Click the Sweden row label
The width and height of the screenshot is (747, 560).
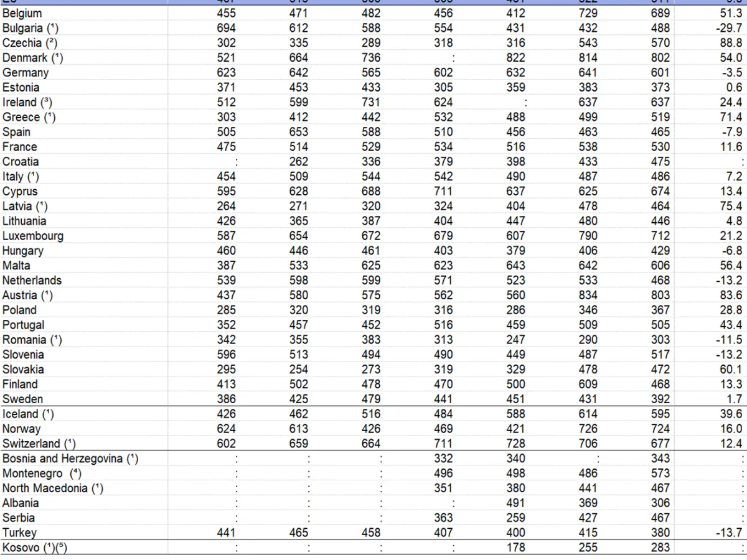click(x=22, y=399)
